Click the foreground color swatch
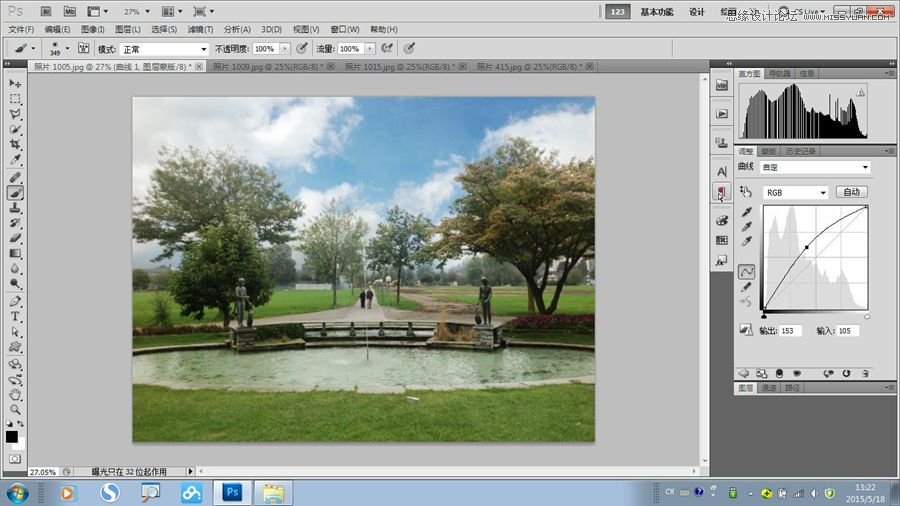This screenshot has height=506, width=900. pyautogui.click(x=11, y=437)
